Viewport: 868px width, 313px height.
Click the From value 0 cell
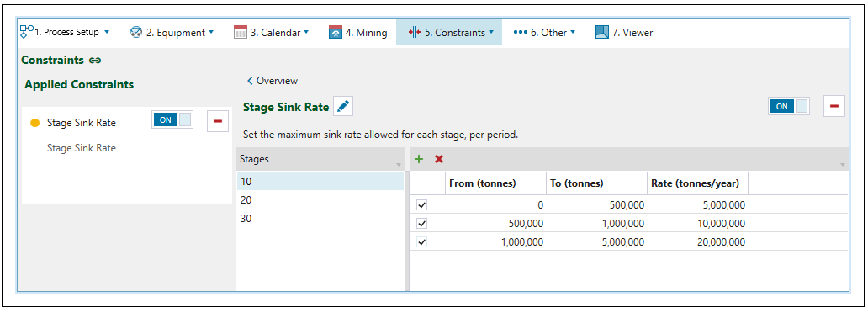click(x=495, y=205)
